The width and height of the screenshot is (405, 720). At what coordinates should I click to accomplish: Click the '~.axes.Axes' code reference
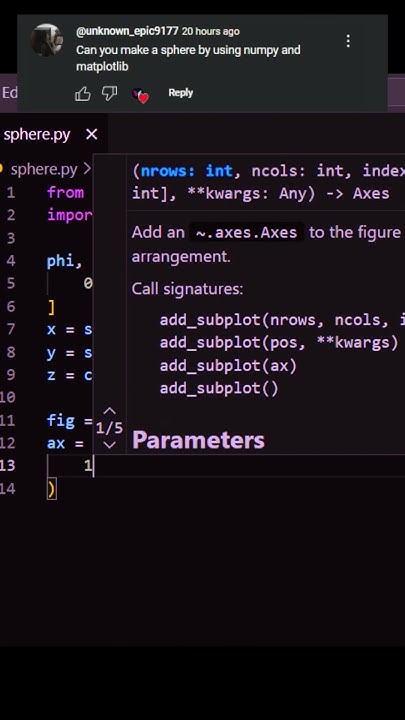point(247,233)
